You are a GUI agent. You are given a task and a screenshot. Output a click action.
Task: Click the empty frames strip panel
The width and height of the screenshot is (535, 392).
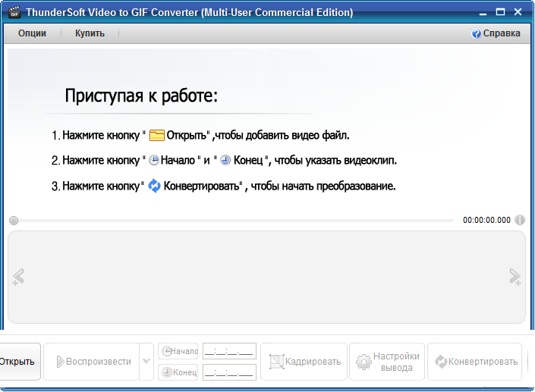(x=266, y=277)
